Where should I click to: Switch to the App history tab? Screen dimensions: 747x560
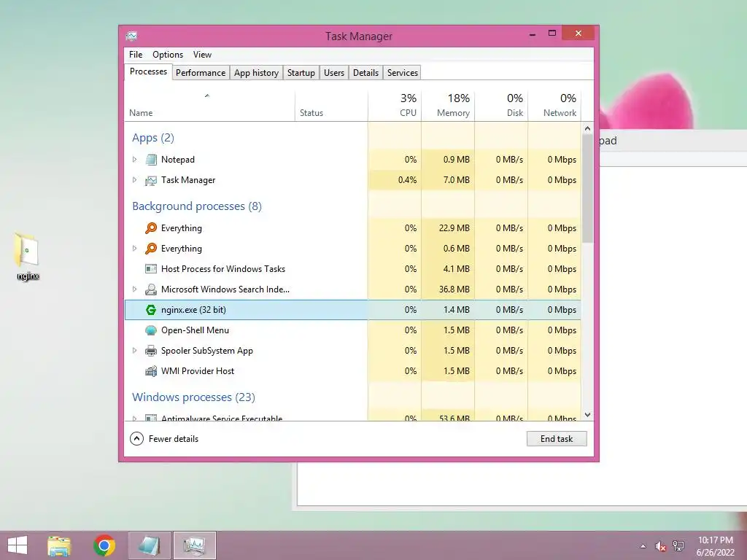pyautogui.click(x=256, y=73)
